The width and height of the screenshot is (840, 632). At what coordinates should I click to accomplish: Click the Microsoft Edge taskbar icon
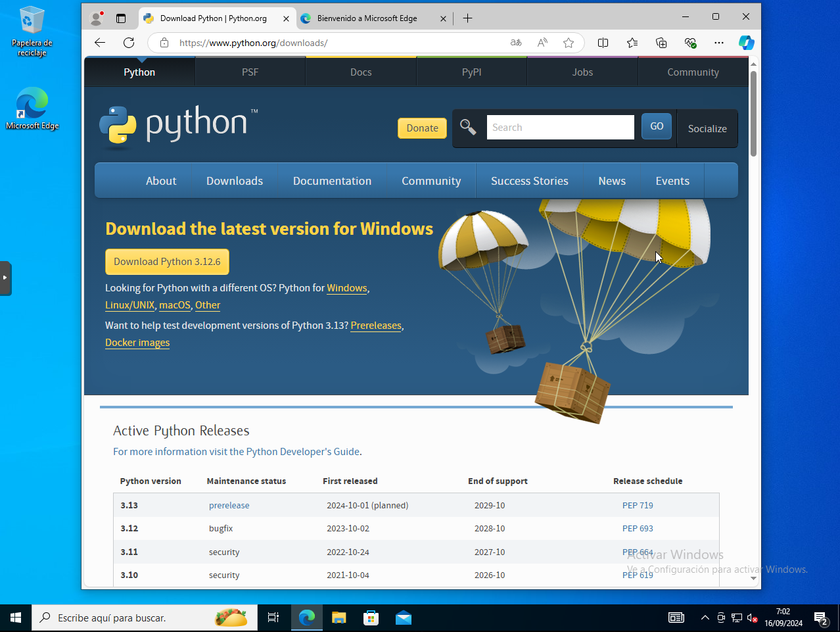click(307, 618)
